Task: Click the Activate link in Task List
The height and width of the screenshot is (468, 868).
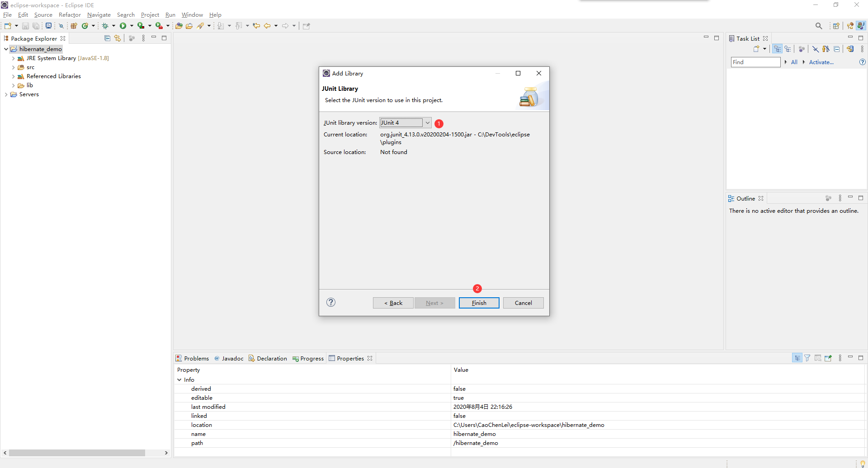Action: pyautogui.click(x=821, y=62)
